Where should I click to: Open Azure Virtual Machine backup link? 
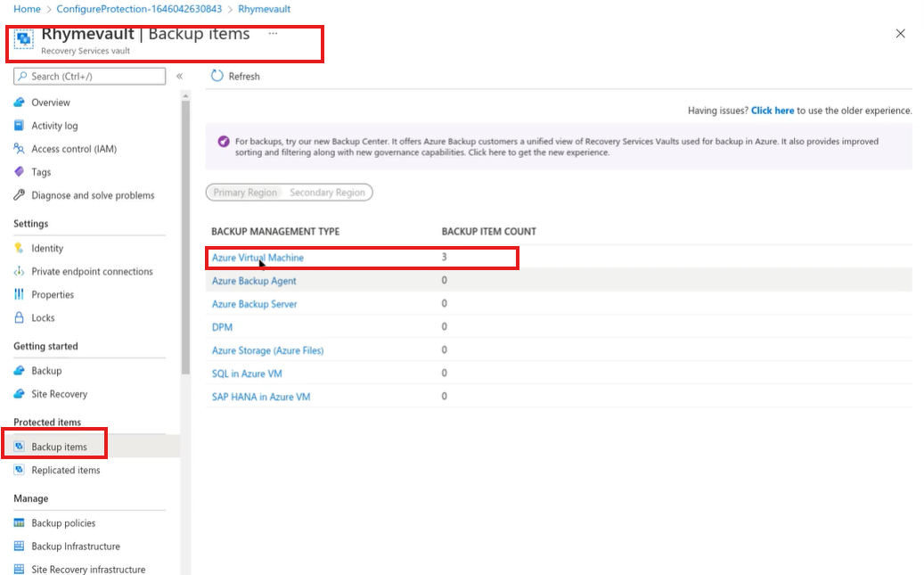258,258
